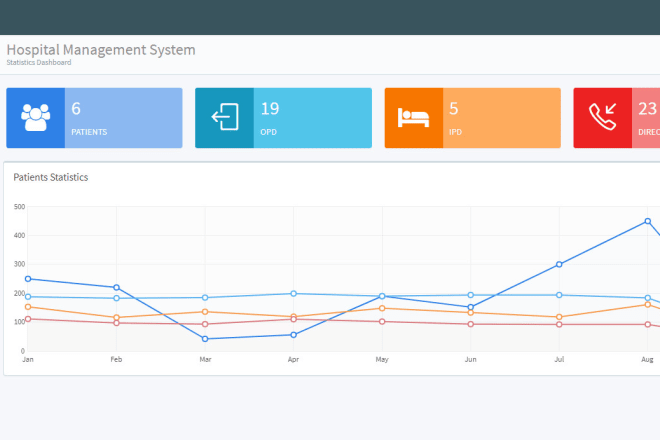Click the Jul axis label

(559, 359)
